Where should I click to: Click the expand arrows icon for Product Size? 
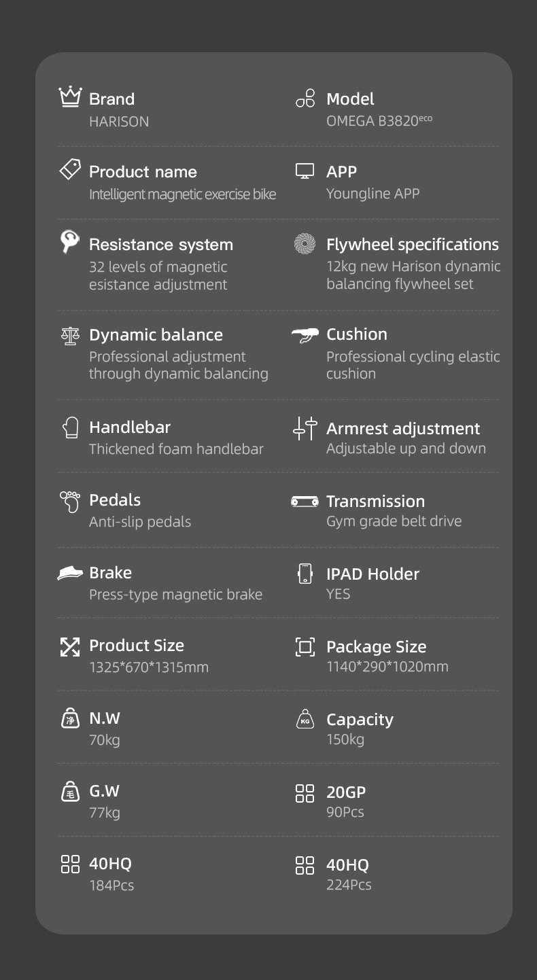(70, 646)
